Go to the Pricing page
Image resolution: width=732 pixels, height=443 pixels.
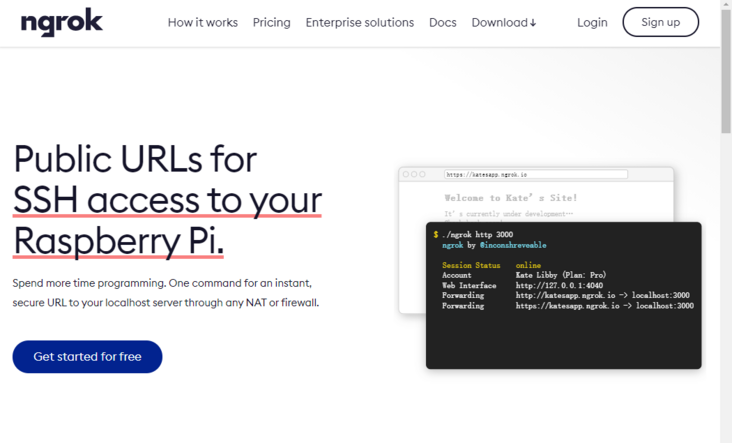(x=272, y=22)
